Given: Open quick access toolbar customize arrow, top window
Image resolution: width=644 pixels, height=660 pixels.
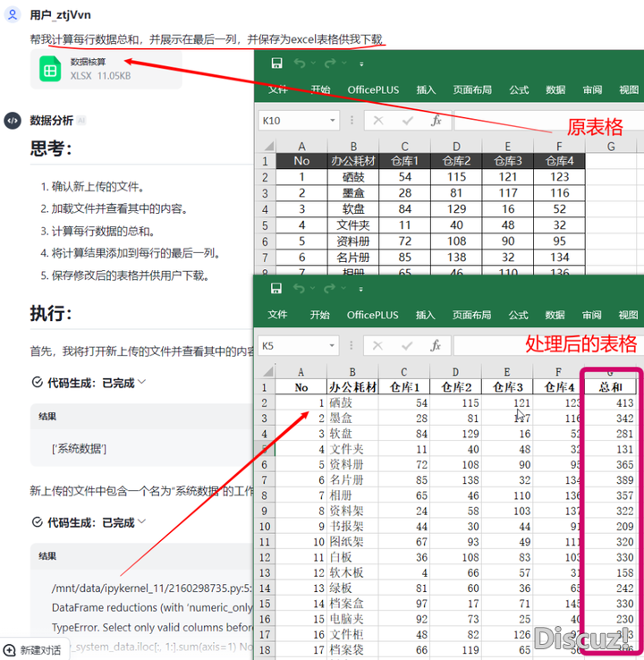Looking at the screenshot, I should click(x=361, y=64).
